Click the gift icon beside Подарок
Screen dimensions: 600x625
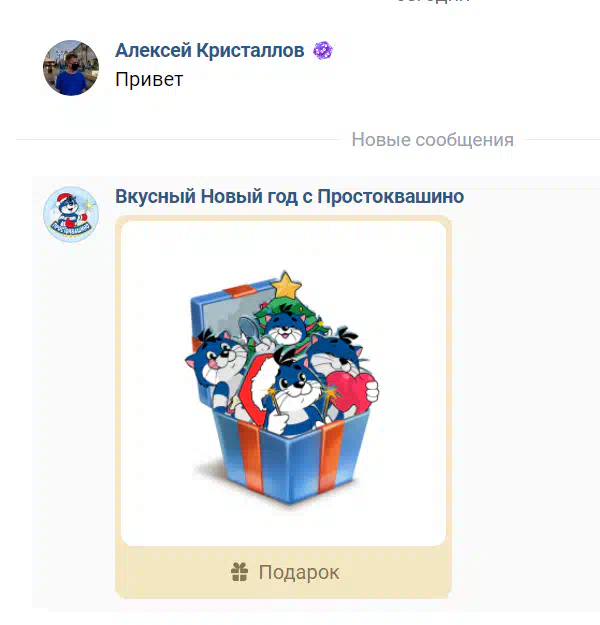[x=240, y=572]
